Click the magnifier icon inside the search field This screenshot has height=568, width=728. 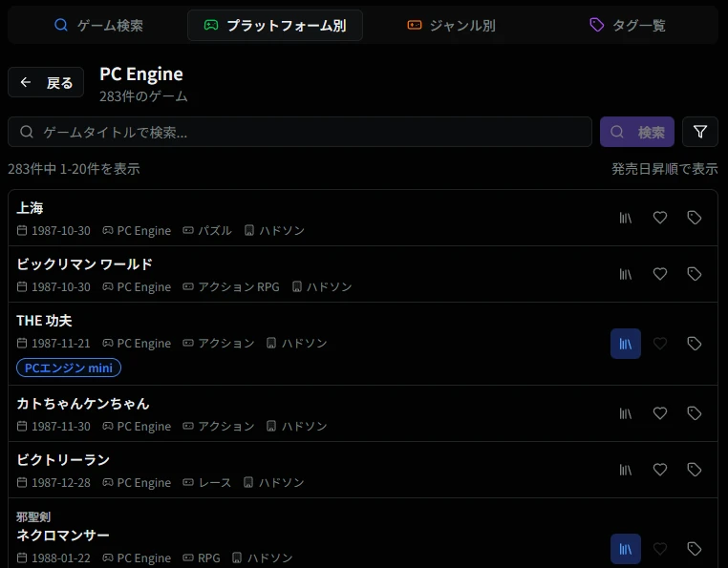click(x=27, y=133)
